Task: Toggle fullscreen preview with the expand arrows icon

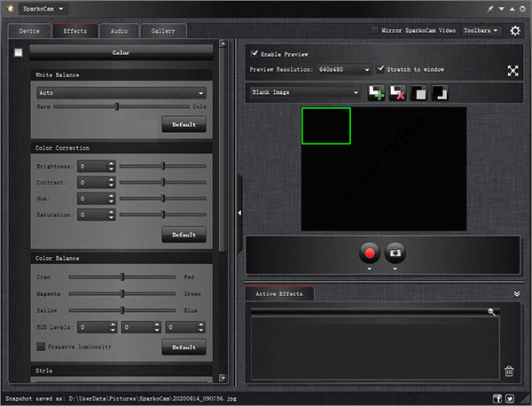Action: click(x=512, y=71)
